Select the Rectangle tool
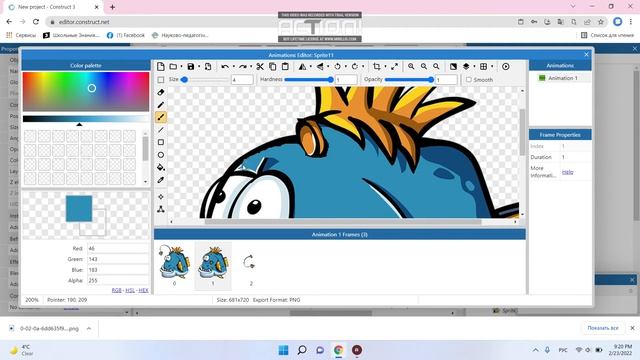The width and height of the screenshot is (640, 360). [x=161, y=142]
